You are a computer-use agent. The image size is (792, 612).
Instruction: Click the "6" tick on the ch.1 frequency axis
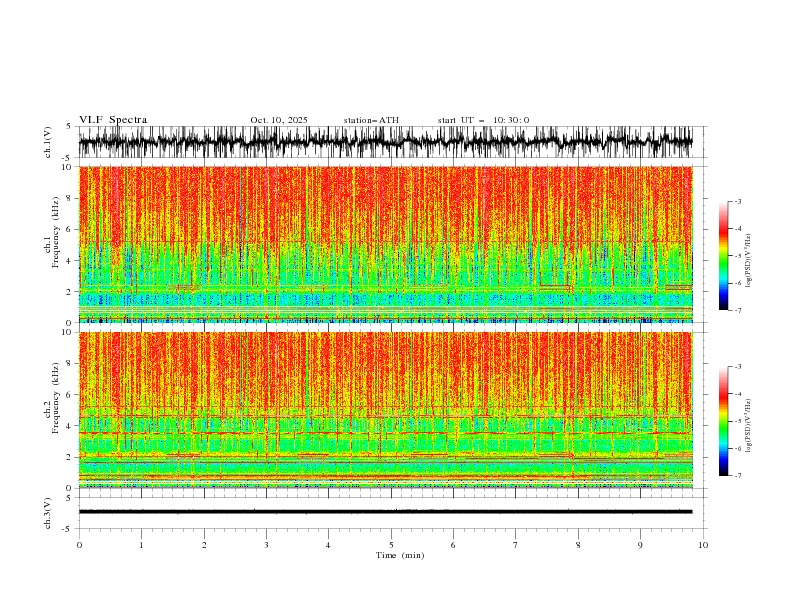pyautogui.click(x=70, y=229)
